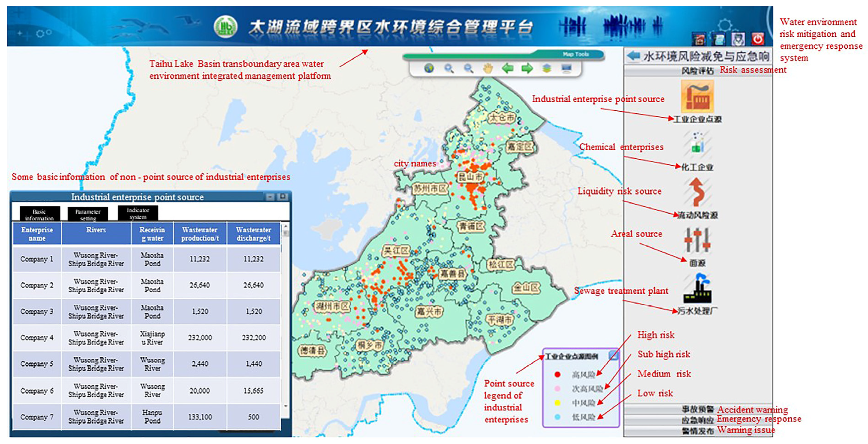
Task: Click the red High risk legend dot
Action: pyautogui.click(x=557, y=374)
